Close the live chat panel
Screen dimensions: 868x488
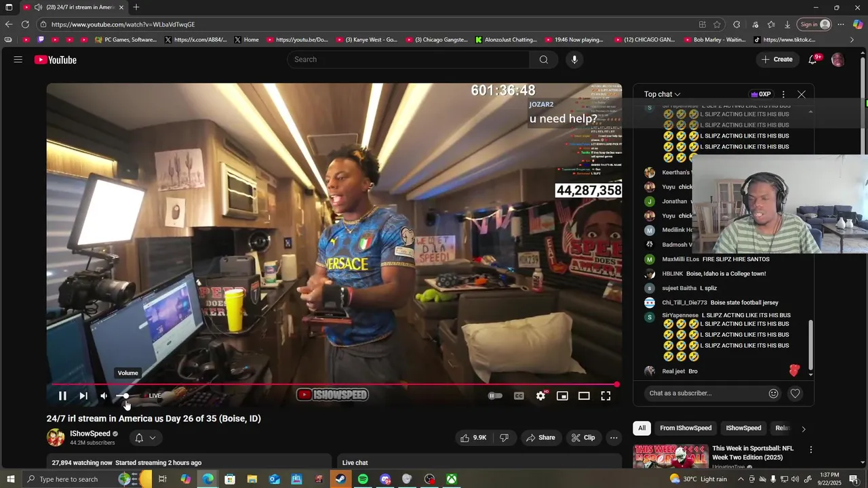(802, 94)
